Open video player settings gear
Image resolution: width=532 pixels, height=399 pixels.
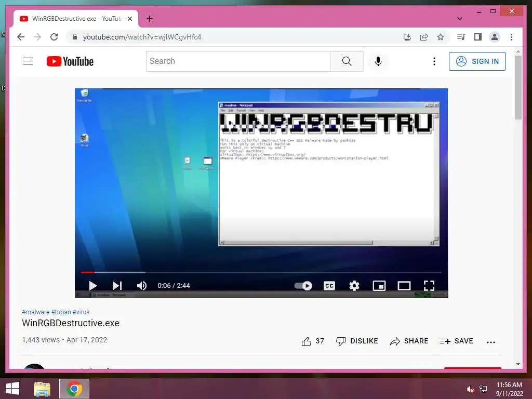(354, 286)
